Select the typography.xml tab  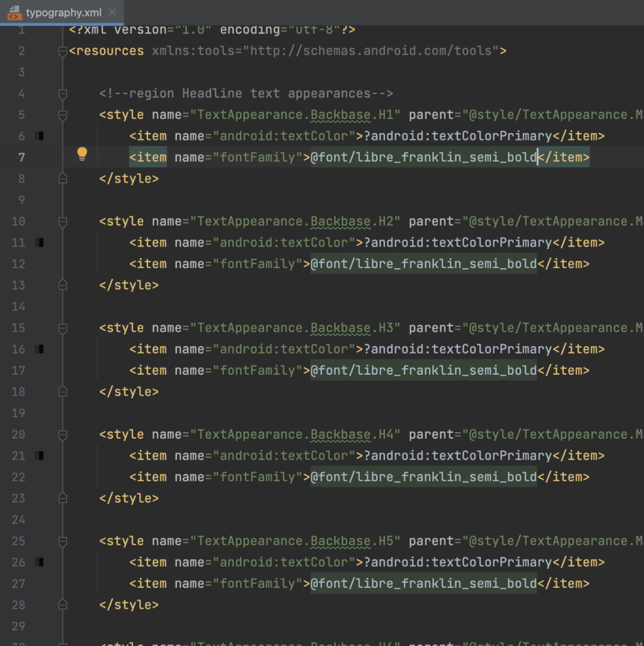(64, 13)
